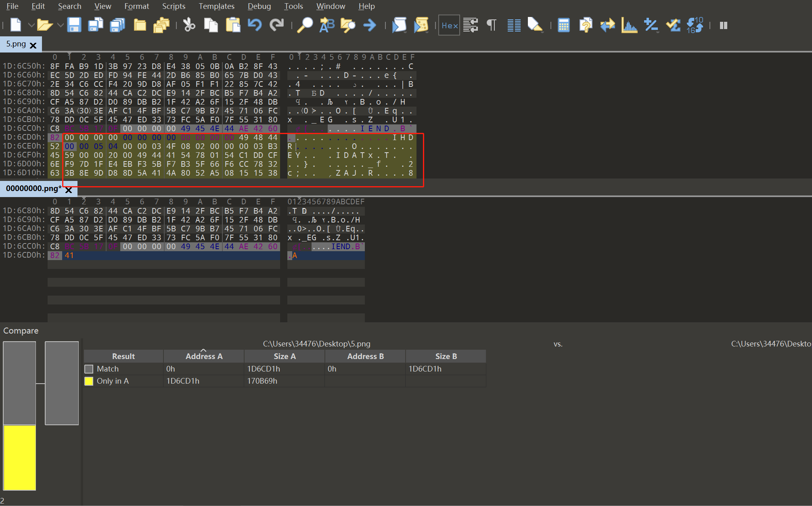Open the Help menu
The width and height of the screenshot is (812, 506).
(366, 6)
